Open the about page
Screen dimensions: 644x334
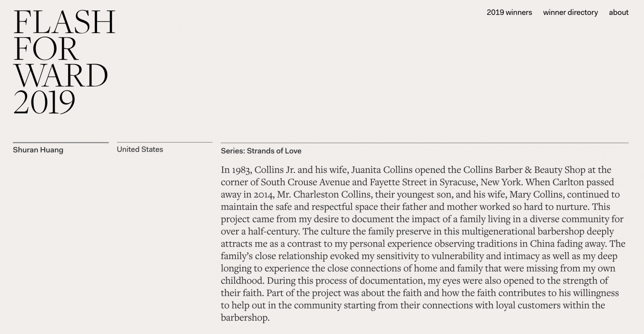coord(619,12)
